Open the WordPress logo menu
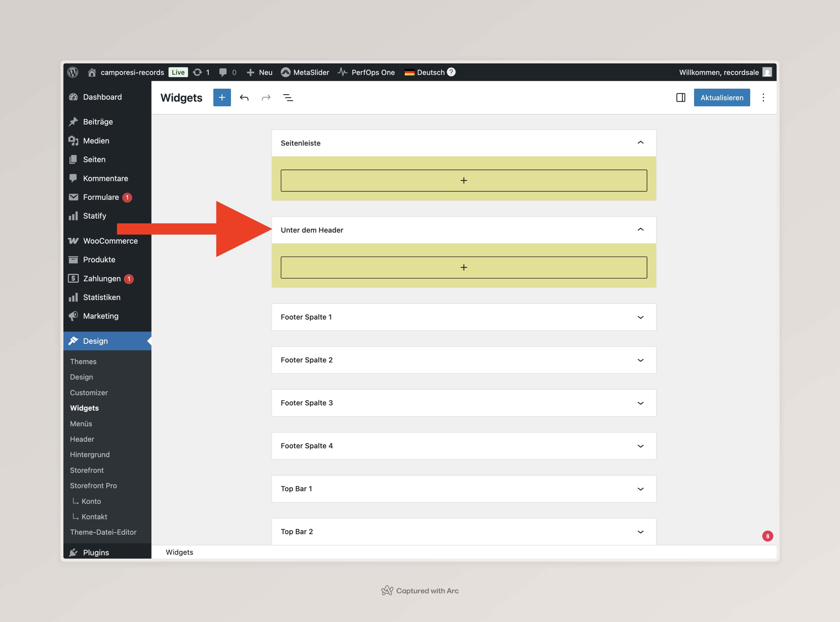The height and width of the screenshot is (622, 840). (73, 72)
